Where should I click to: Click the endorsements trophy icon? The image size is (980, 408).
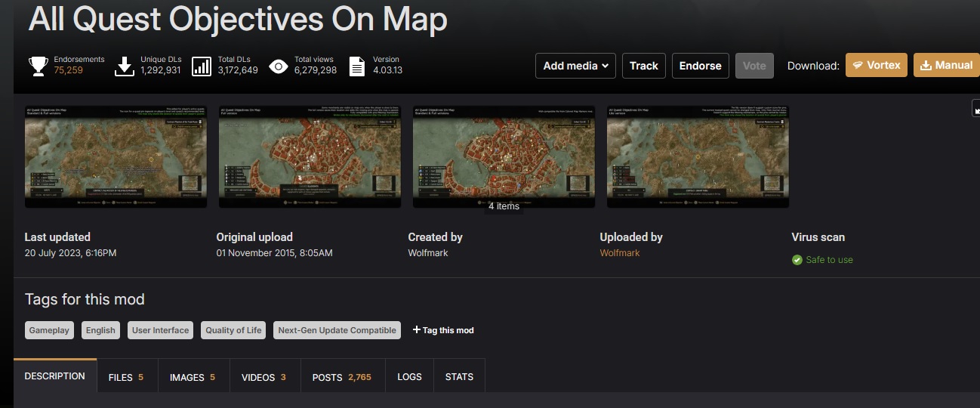coord(39,66)
